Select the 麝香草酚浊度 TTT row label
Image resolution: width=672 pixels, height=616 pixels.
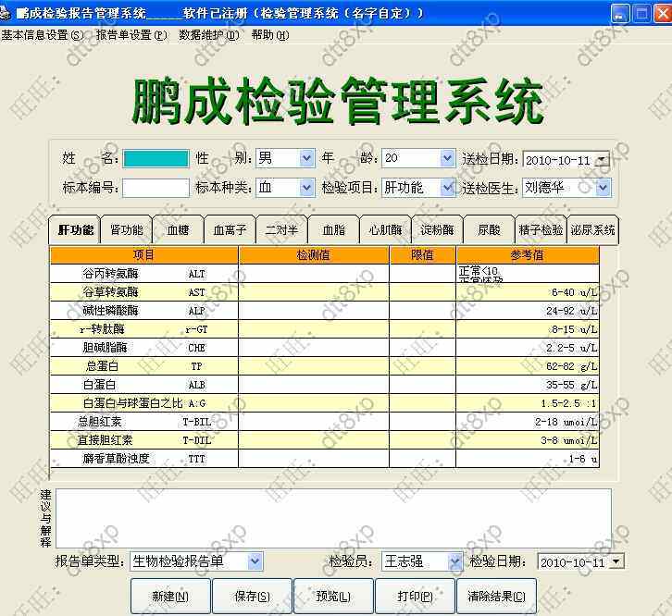click(x=144, y=459)
